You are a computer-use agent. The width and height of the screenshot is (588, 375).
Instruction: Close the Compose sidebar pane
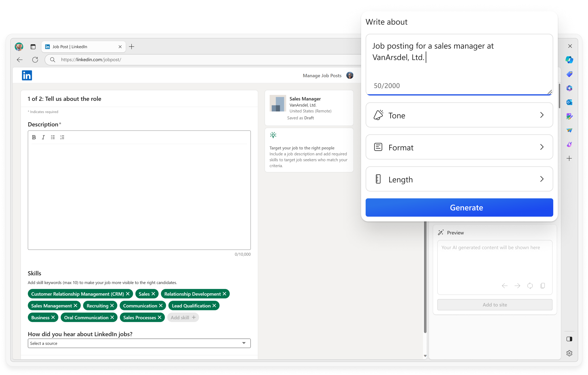click(x=570, y=46)
